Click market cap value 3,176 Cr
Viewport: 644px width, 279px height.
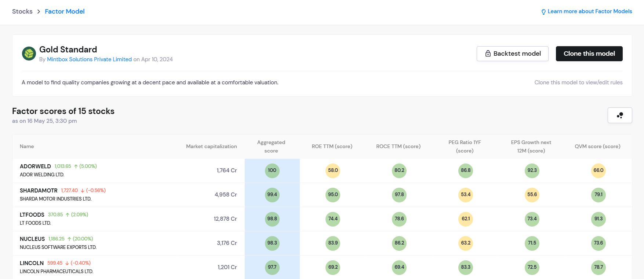point(227,243)
